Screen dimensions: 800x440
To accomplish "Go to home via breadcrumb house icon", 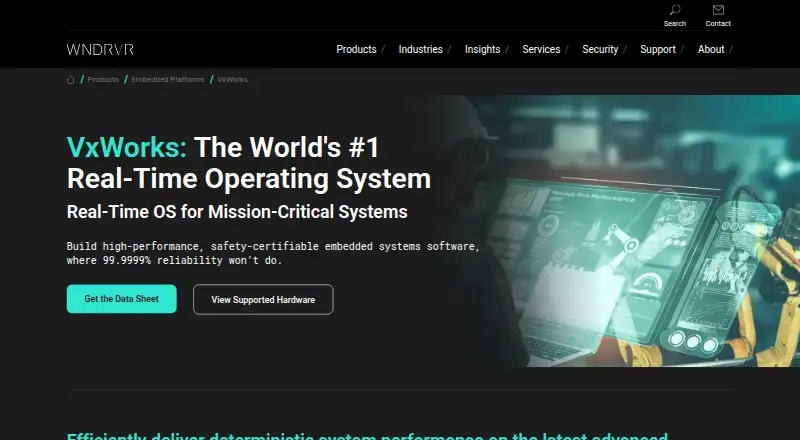I will pyautogui.click(x=70, y=80).
